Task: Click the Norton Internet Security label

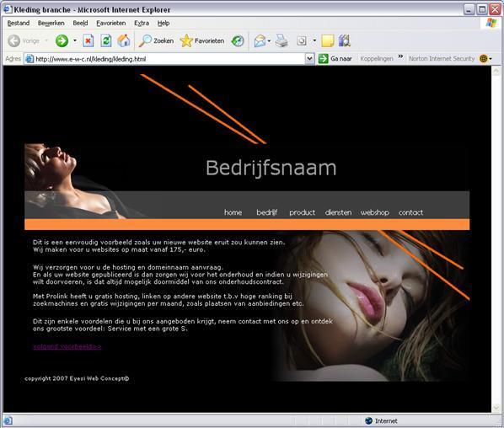Action: [x=442, y=58]
